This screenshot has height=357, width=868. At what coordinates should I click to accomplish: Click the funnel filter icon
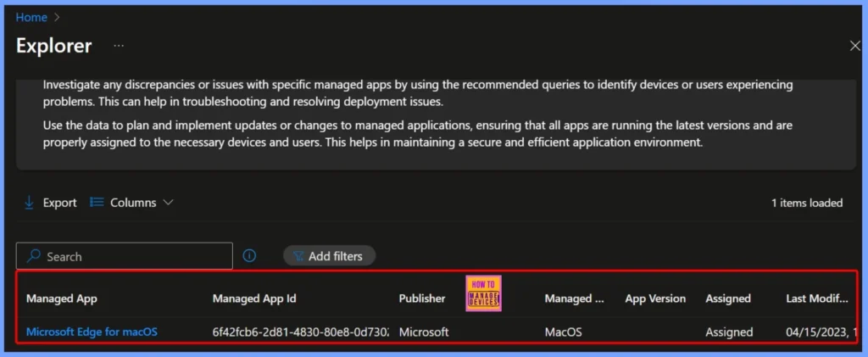[299, 256]
